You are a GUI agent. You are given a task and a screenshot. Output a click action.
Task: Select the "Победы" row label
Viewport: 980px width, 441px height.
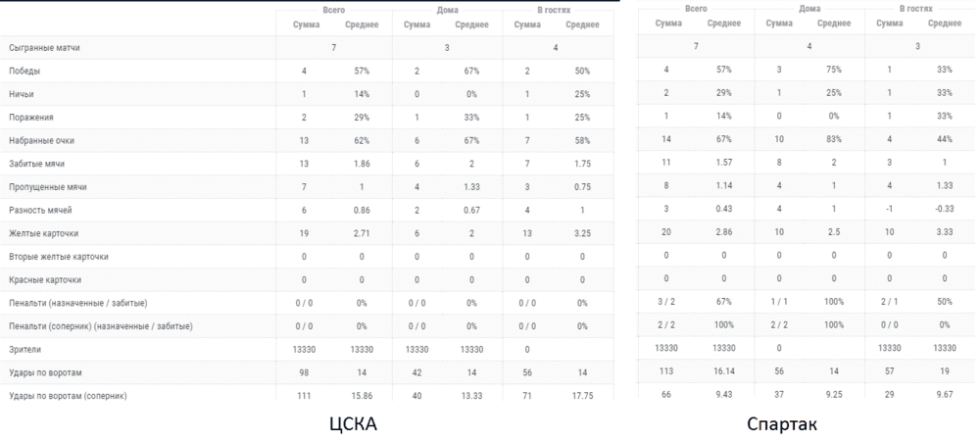[x=24, y=71]
